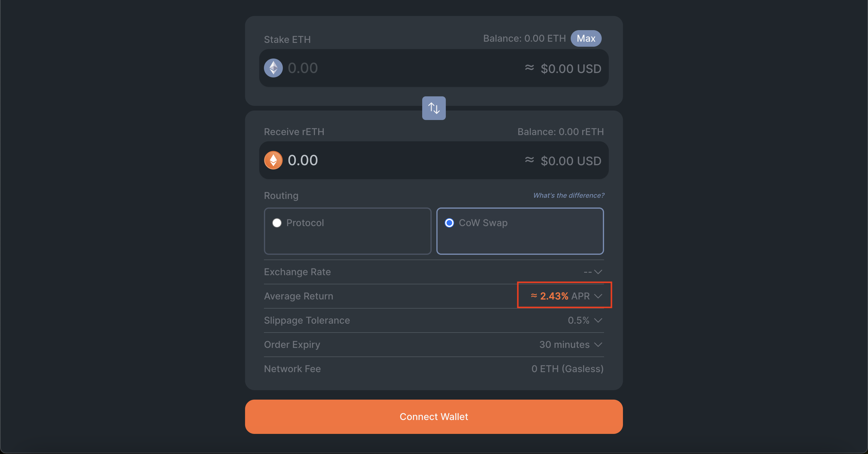The image size is (868, 454).
Task: Open the 'What's the difference?' link
Action: pyautogui.click(x=568, y=196)
